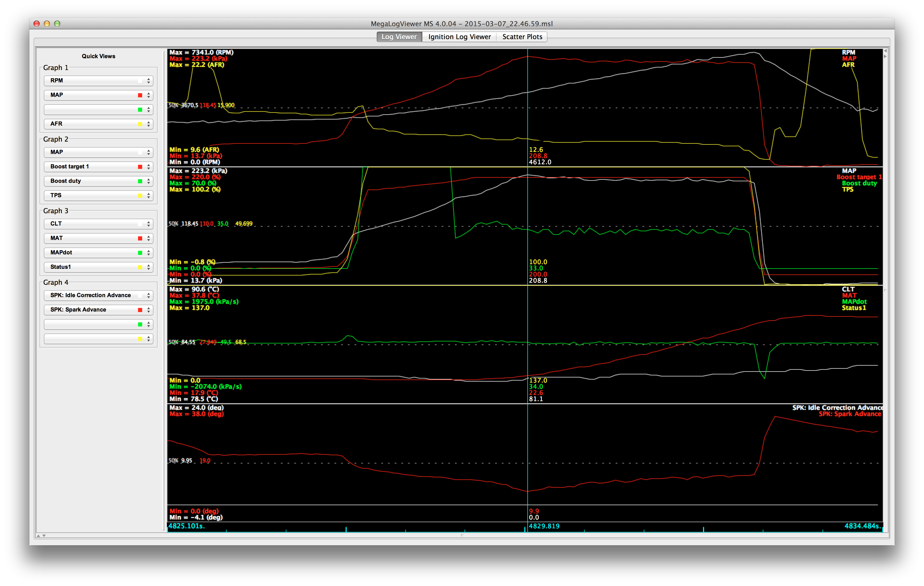Click the left-pointing arrow above the graph scrollbar

[885, 51]
